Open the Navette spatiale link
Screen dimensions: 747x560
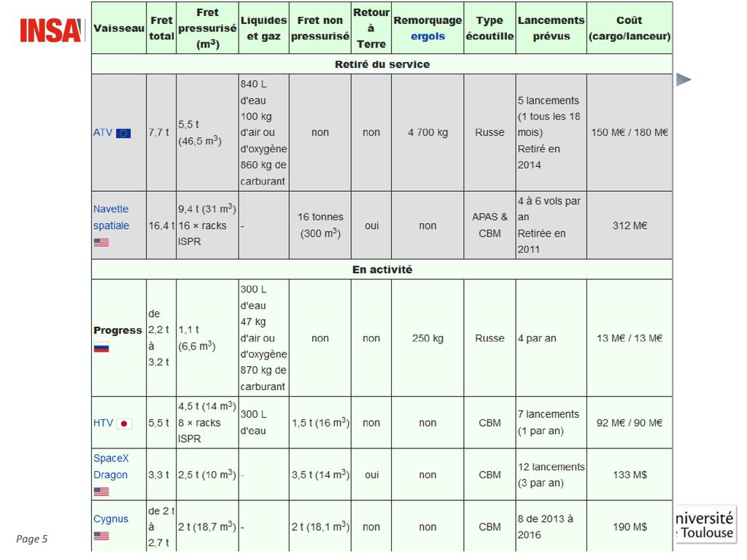coord(111,217)
